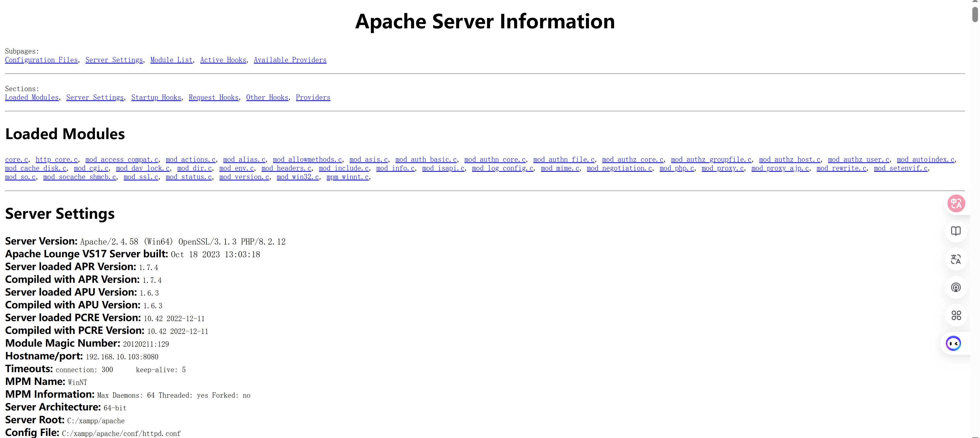The width and height of the screenshot is (980, 438).
Task: Open mod_include.c module link
Action: tap(344, 168)
